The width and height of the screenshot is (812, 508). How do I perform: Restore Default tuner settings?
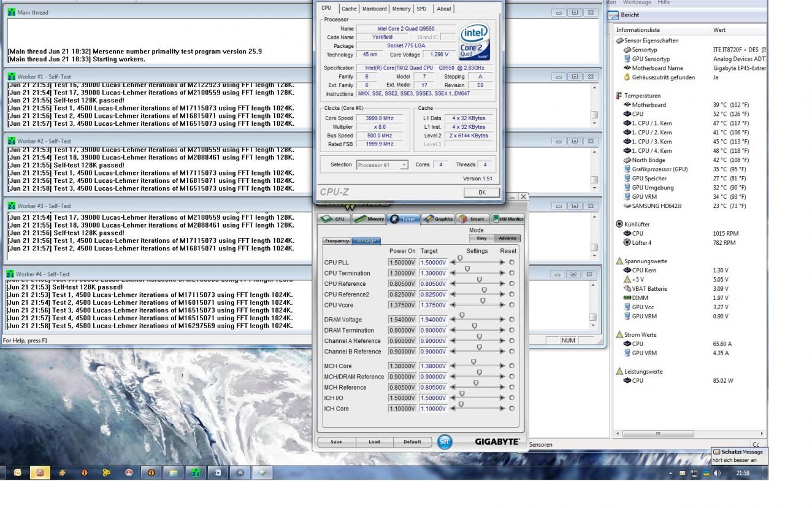(x=412, y=441)
